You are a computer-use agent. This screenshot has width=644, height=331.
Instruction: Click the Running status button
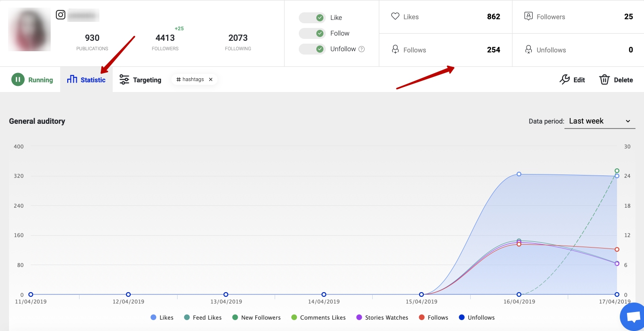(32, 80)
